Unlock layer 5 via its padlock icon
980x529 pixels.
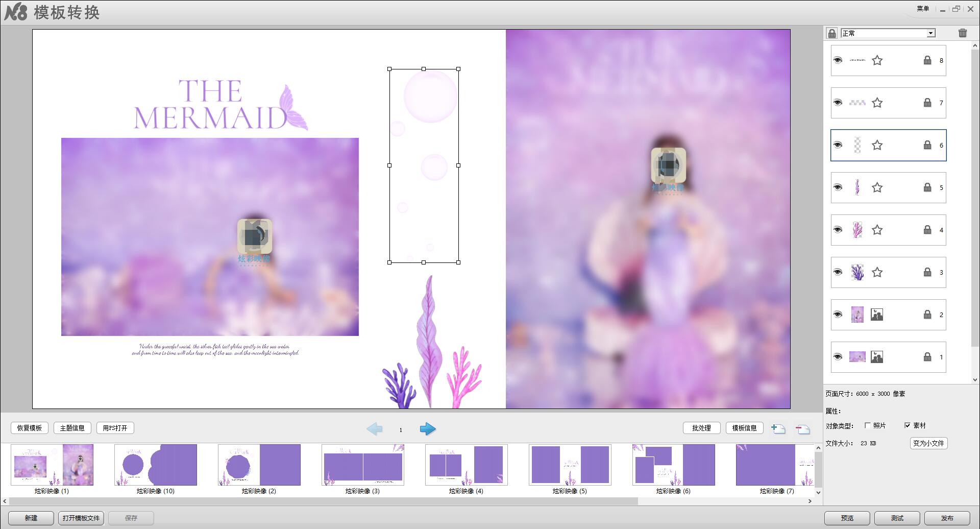[927, 188]
